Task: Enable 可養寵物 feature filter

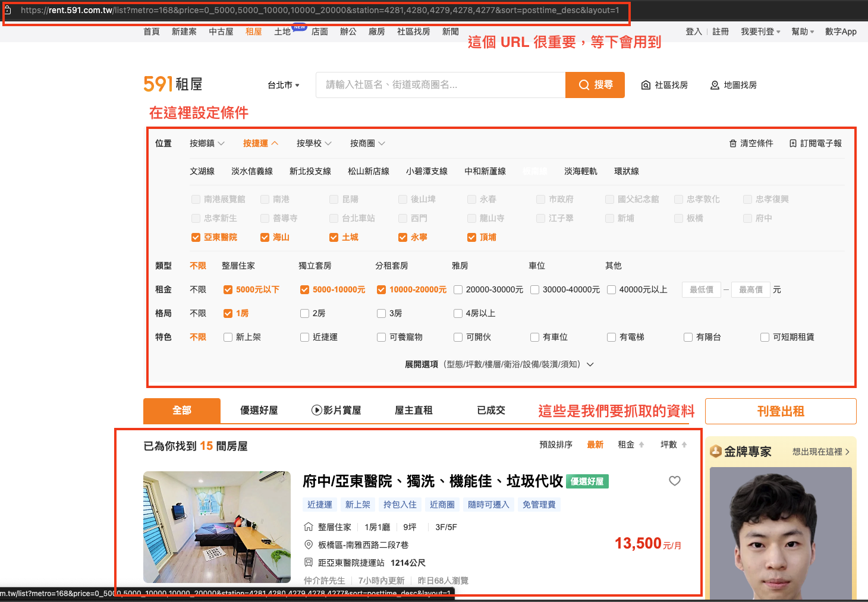Action: click(381, 337)
